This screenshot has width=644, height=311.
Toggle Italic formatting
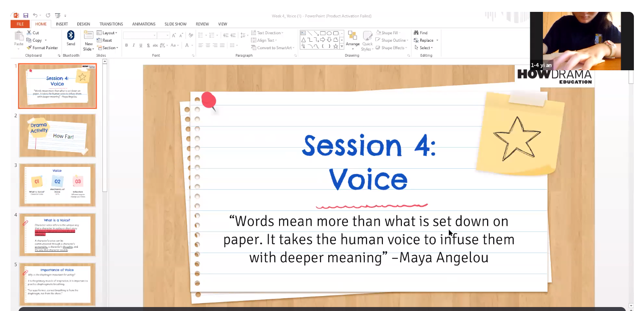pos(134,45)
